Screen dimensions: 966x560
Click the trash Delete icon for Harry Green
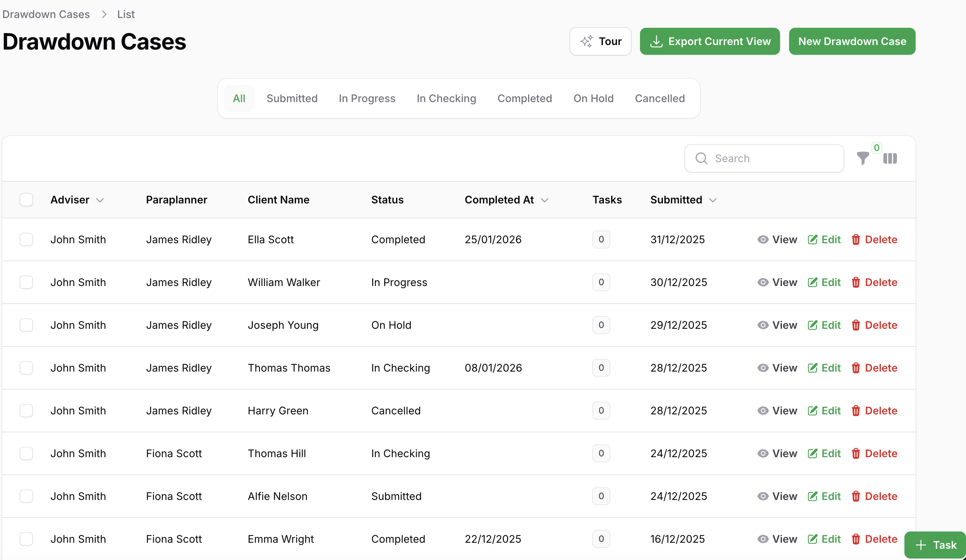point(856,411)
